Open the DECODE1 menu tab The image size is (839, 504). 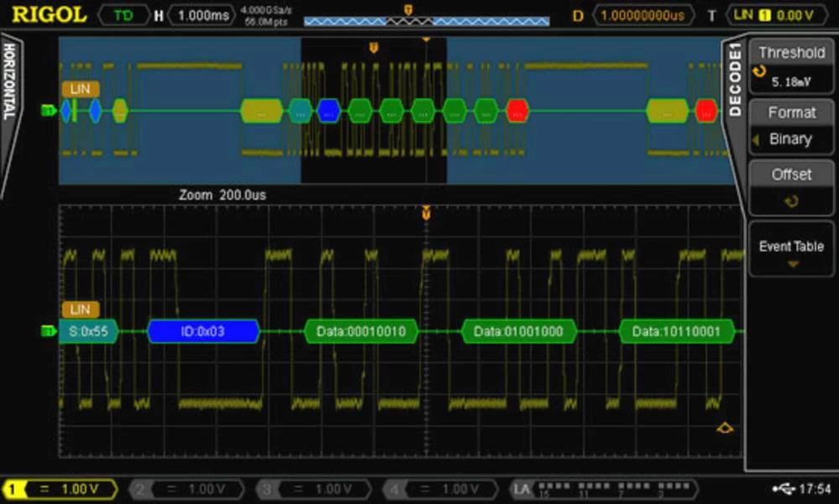coord(735,81)
